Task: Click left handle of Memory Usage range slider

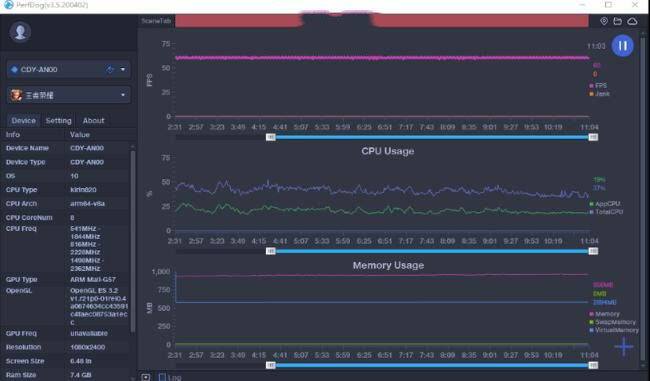Action: tap(270, 365)
